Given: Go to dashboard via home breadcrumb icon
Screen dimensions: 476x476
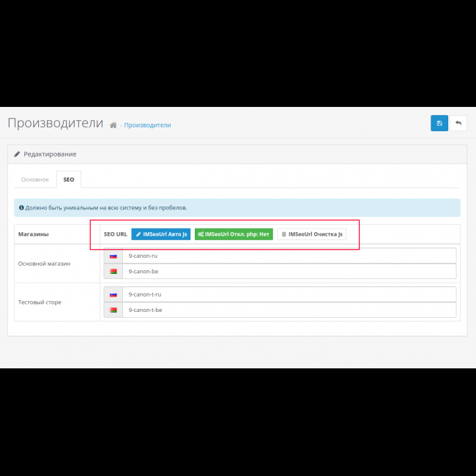Looking at the screenshot, I should pos(113,125).
